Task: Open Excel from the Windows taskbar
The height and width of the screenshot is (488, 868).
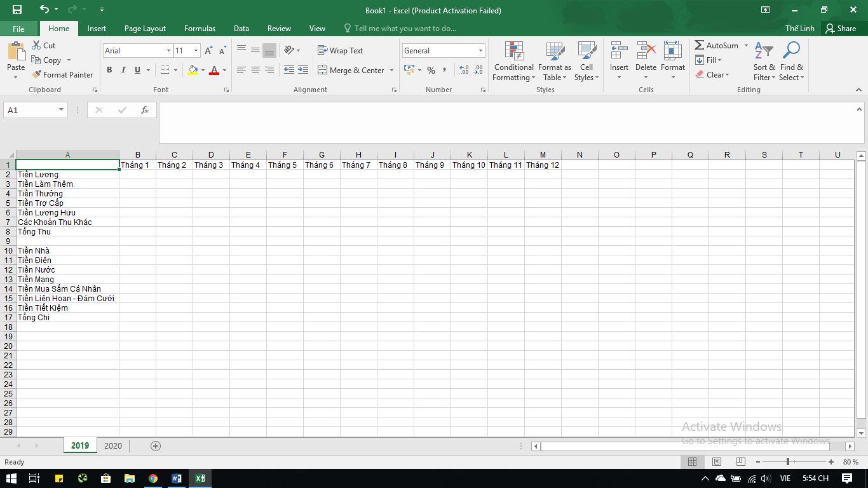Action: point(200,478)
